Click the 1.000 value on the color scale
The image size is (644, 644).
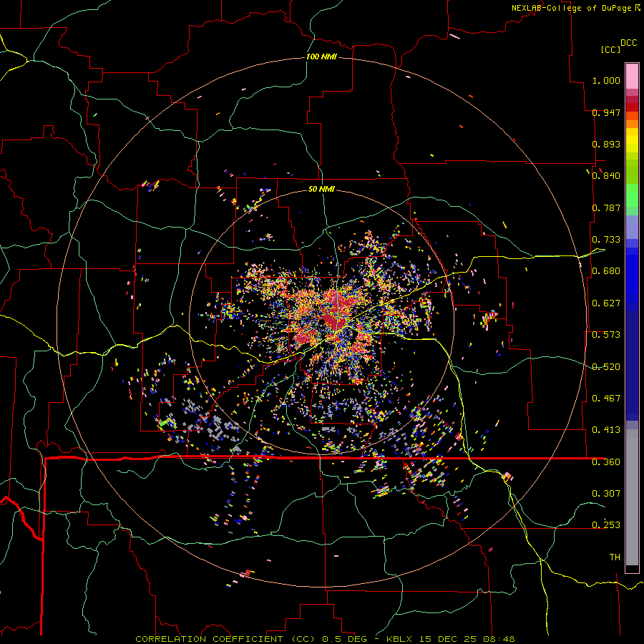tap(606, 80)
